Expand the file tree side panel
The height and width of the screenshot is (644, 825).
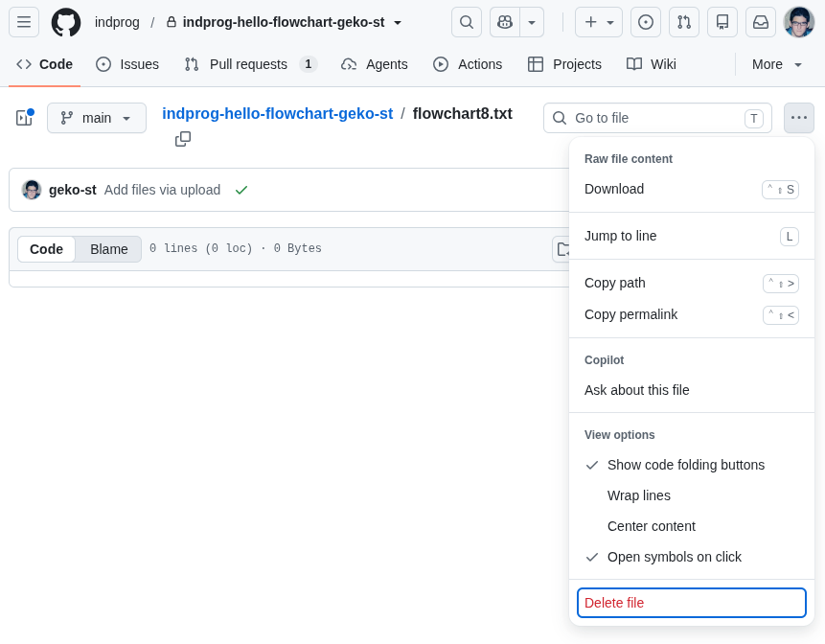pos(25,118)
